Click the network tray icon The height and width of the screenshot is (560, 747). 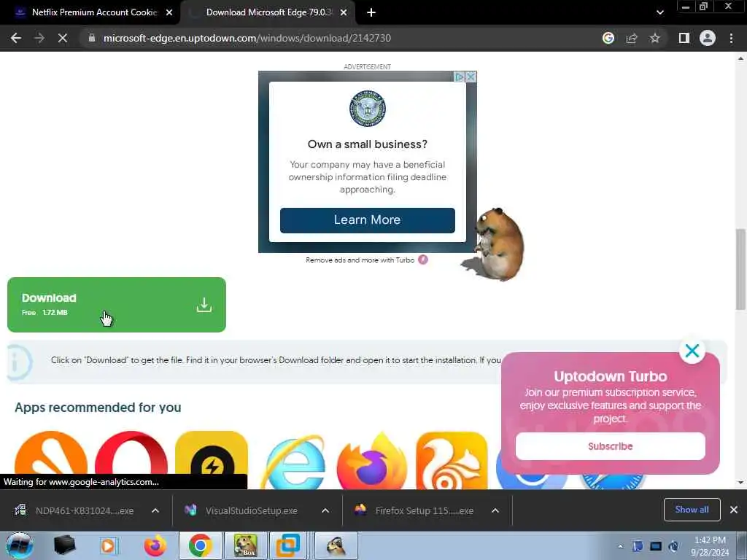[x=656, y=546]
